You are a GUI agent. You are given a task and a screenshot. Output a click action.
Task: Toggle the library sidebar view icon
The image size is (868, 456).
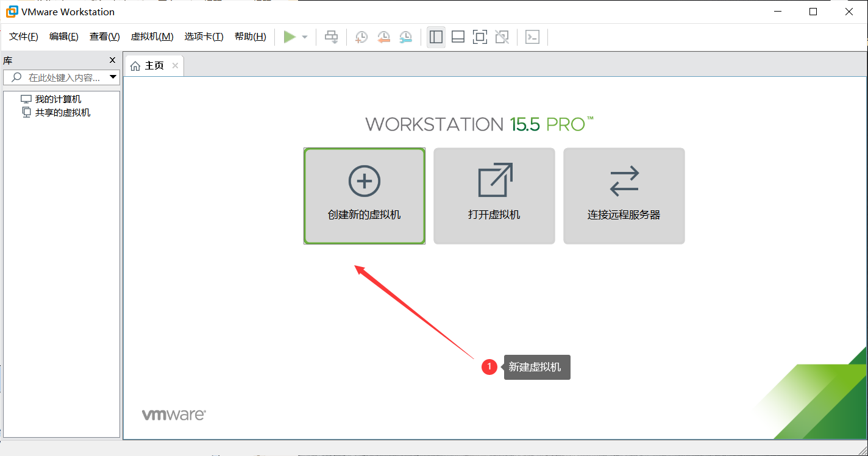[x=436, y=37]
